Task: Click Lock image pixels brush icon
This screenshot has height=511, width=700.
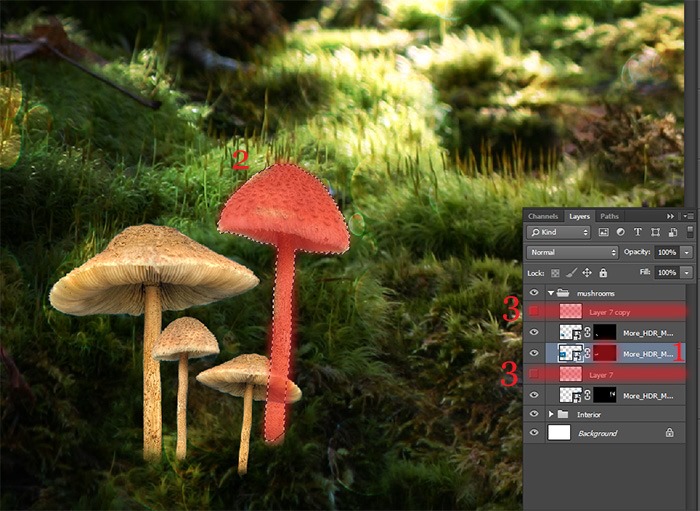Action: click(x=571, y=273)
